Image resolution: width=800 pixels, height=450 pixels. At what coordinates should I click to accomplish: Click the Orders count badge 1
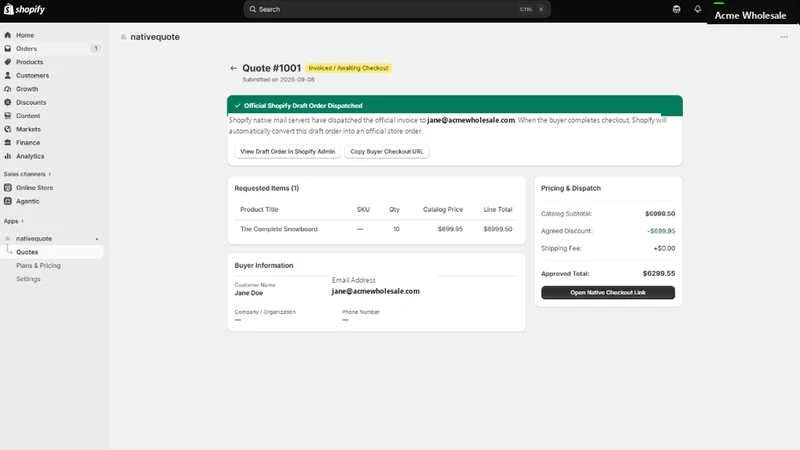pyautogui.click(x=95, y=48)
